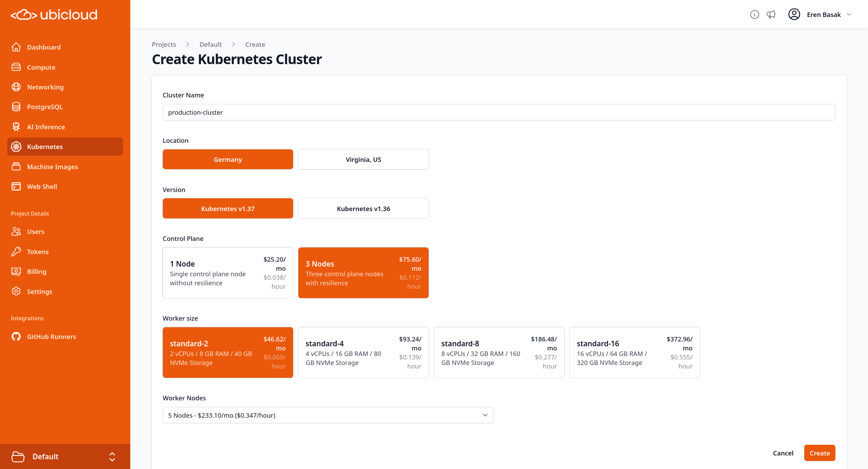Open Settings gear icon
Viewport: 868px width, 469px height.
pos(16,292)
